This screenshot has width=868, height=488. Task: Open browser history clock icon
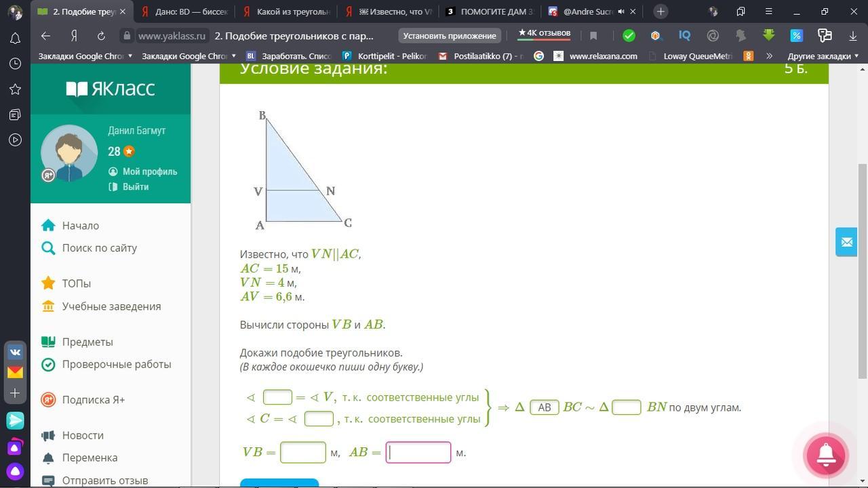(x=15, y=64)
